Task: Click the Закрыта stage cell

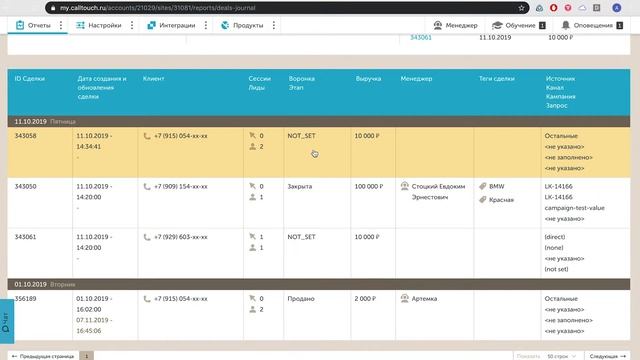Action: 300,187
